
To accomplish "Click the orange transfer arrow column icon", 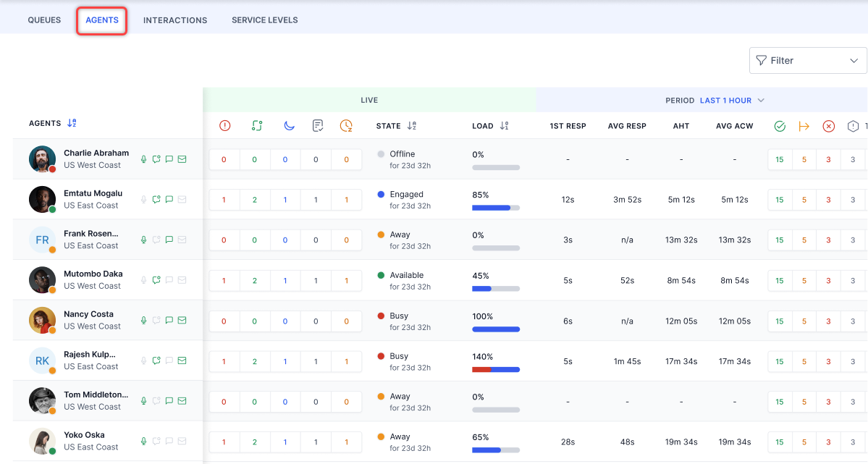I will pos(804,126).
